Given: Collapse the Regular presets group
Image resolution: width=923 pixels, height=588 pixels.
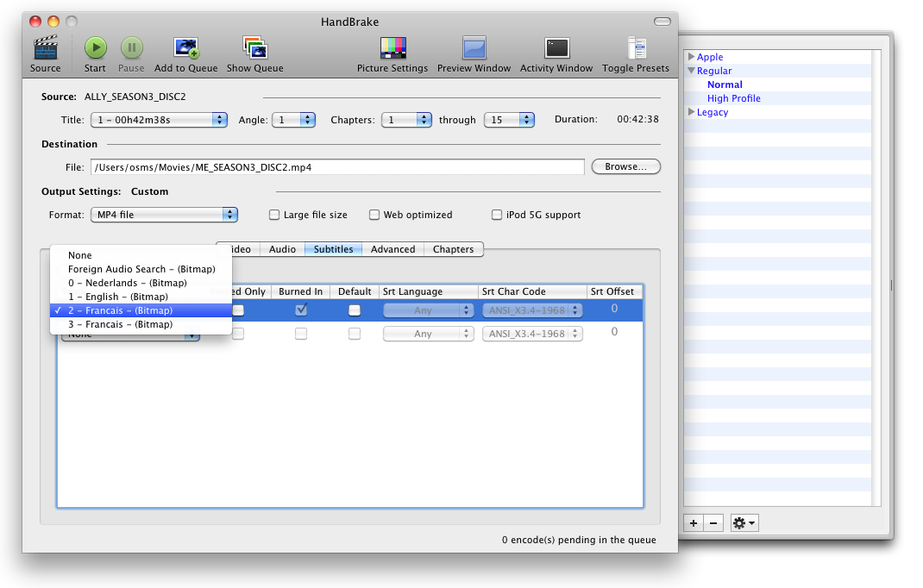Looking at the screenshot, I should [692, 71].
